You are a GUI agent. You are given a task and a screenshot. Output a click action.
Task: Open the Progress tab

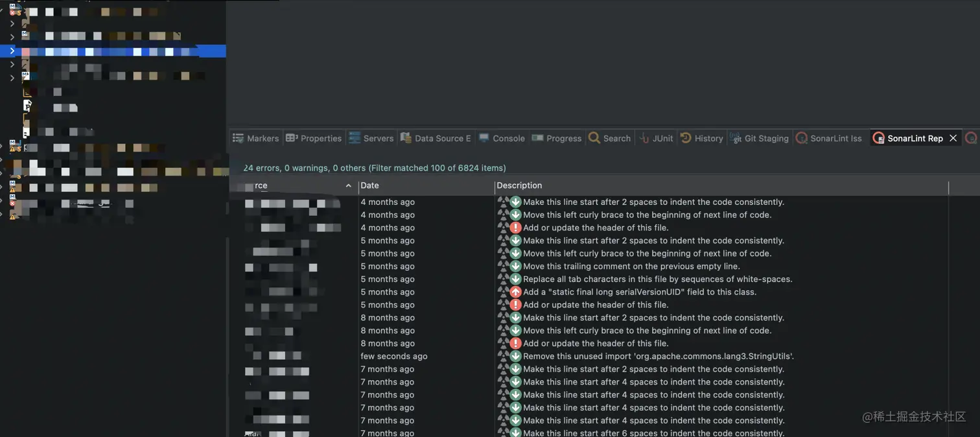tap(557, 138)
